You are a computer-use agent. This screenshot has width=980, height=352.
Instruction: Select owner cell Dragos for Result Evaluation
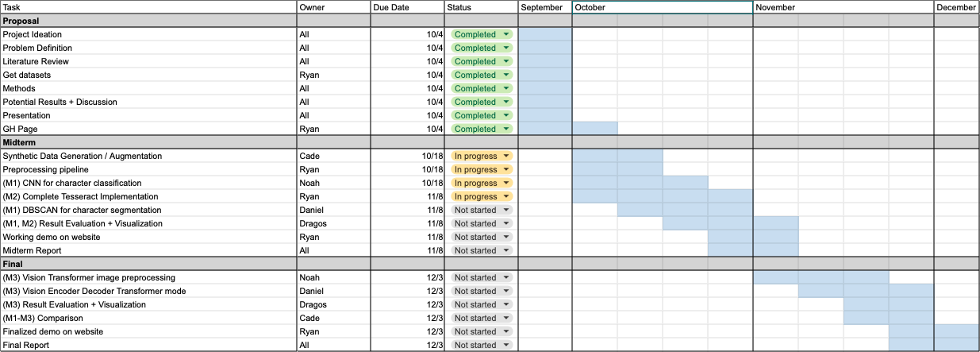[x=333, y=223]
